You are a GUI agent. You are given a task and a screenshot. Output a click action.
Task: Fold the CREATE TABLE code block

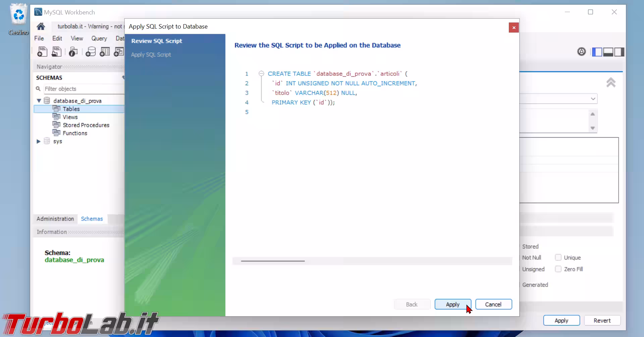(x=261, y=74)
